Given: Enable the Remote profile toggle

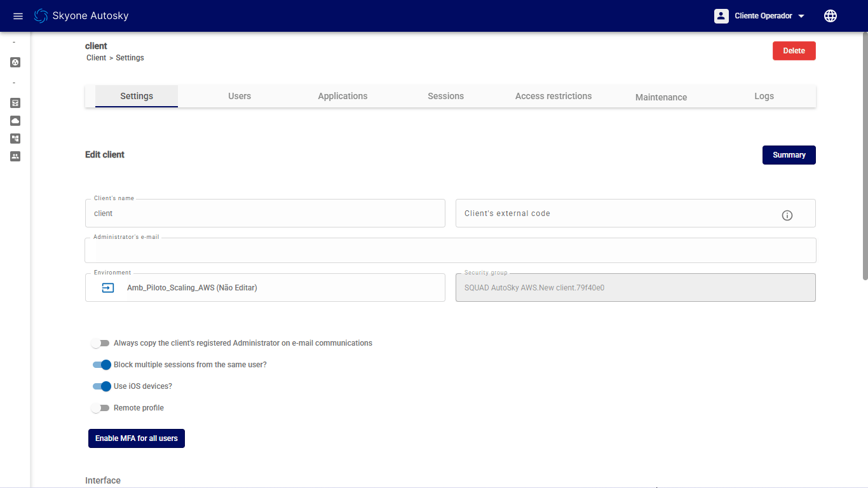Looking at the screenshot, I should click(x=100, y=408).
